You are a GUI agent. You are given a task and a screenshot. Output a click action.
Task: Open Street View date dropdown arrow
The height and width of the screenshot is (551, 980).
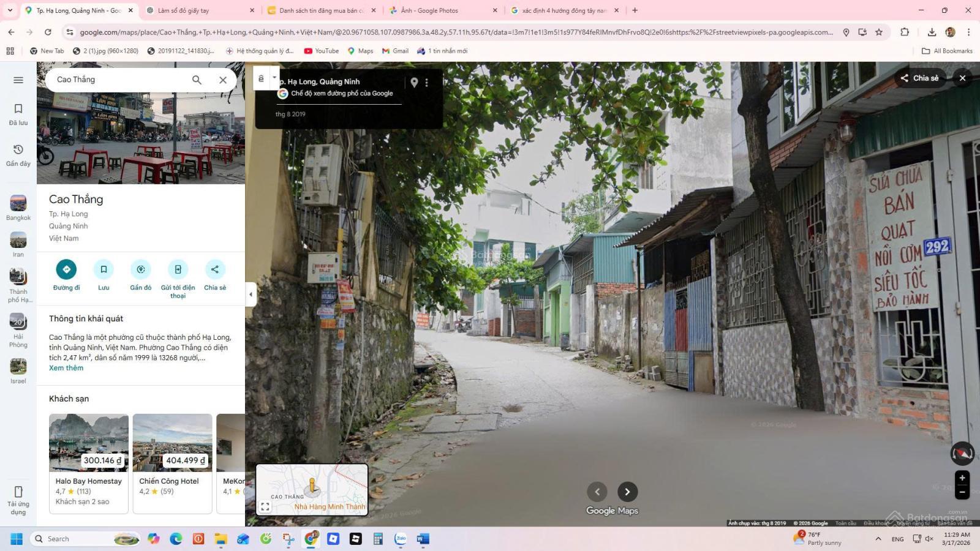click(x=274, y=78)
